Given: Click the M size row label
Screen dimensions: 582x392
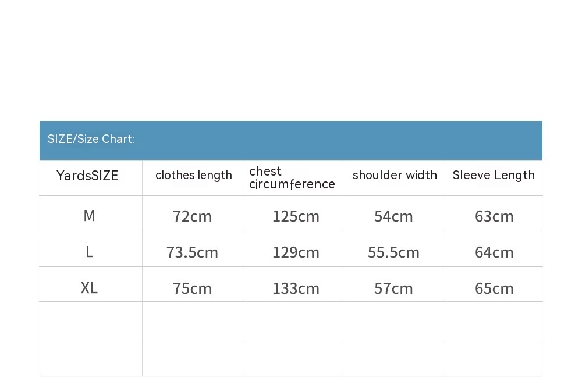Looking at the screenshot, I should [x=89, y=216].
